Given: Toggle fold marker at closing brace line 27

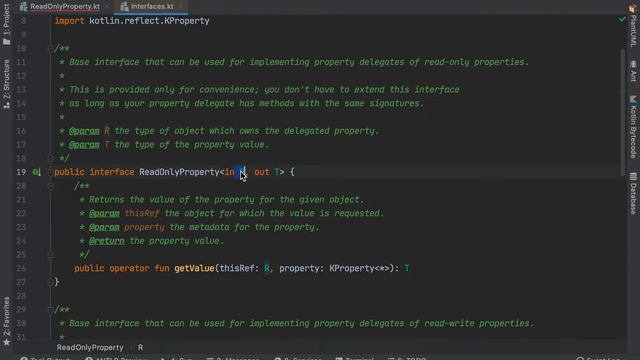Looking at the screenshot, I should pyautogui.click(x=50, y=282).
